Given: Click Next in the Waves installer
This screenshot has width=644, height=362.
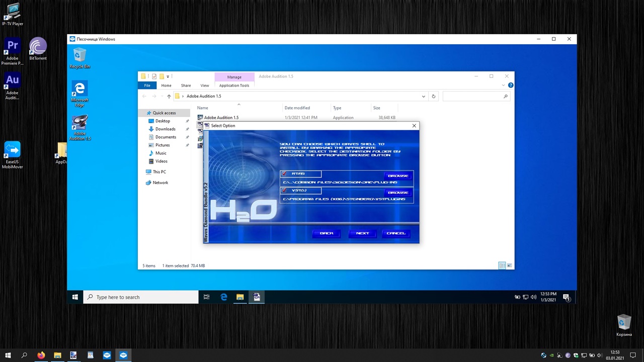Looking at the screenshot, I should click(362, 233).
